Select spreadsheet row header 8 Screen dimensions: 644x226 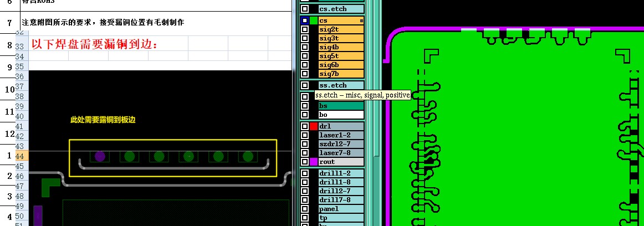point(8,45)
